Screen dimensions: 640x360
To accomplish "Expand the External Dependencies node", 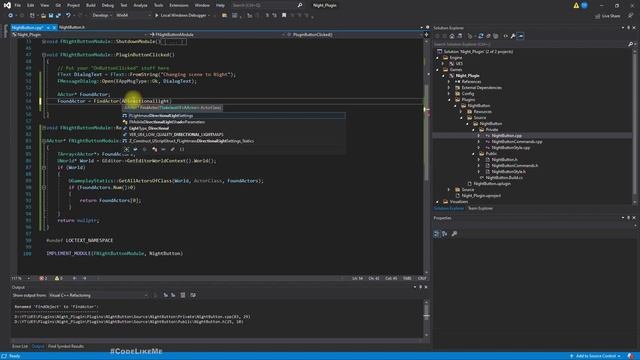I will click(x=449, y=88).
